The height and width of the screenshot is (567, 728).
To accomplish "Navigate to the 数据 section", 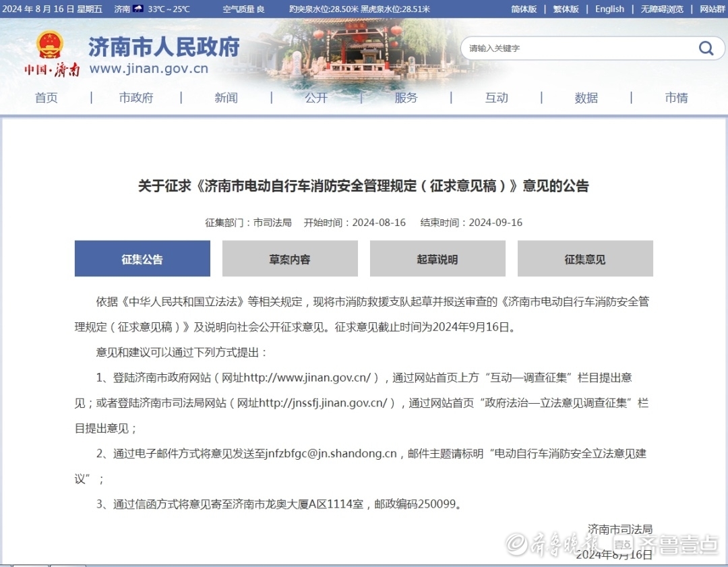I will tap(586, 98).
